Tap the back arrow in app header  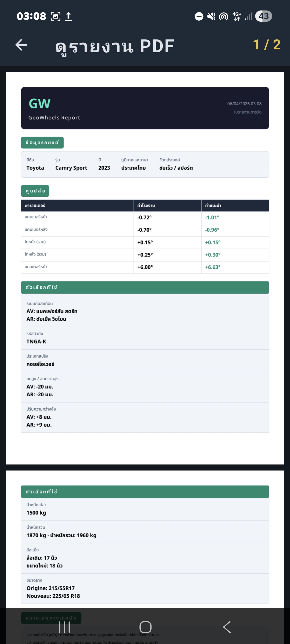pos(21,45)
